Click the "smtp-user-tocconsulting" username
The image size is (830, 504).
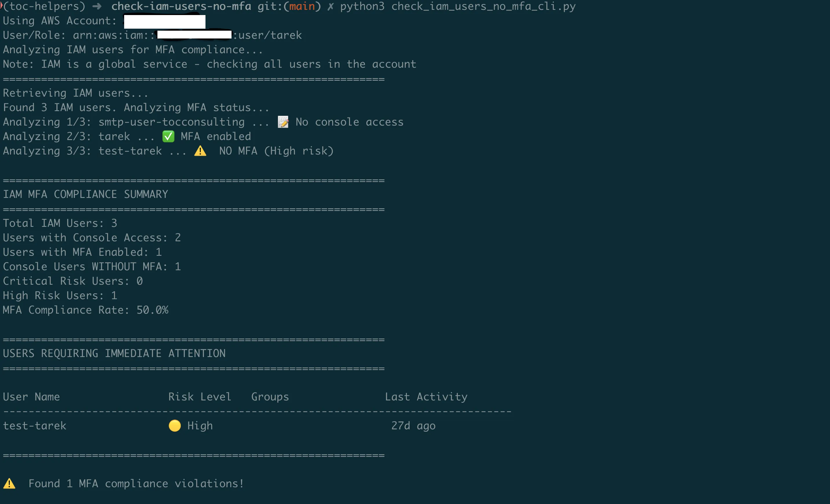(171, 122)
